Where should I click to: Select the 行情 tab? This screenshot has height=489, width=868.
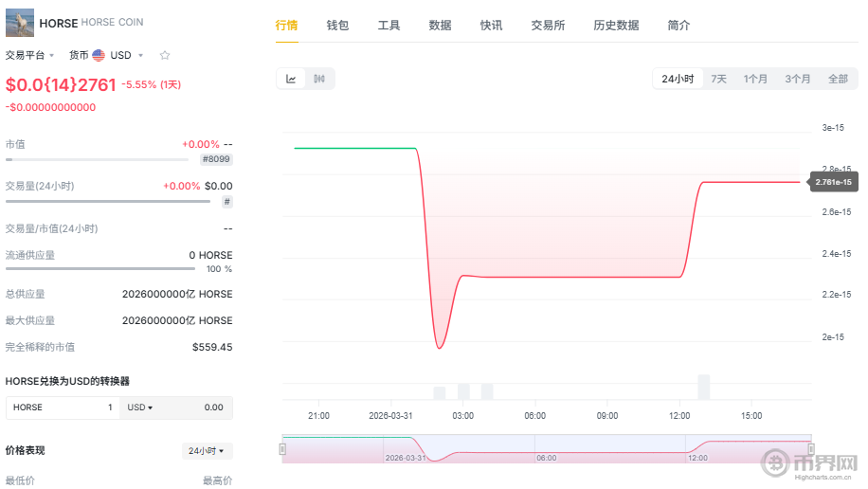click(x=286, y=26)
